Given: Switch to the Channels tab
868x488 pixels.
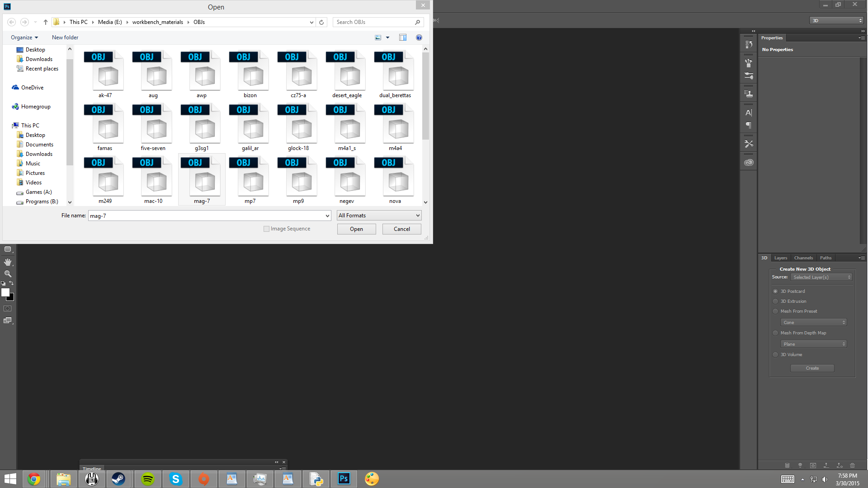Looking at the screenshot, I should (x=803, y=258).
